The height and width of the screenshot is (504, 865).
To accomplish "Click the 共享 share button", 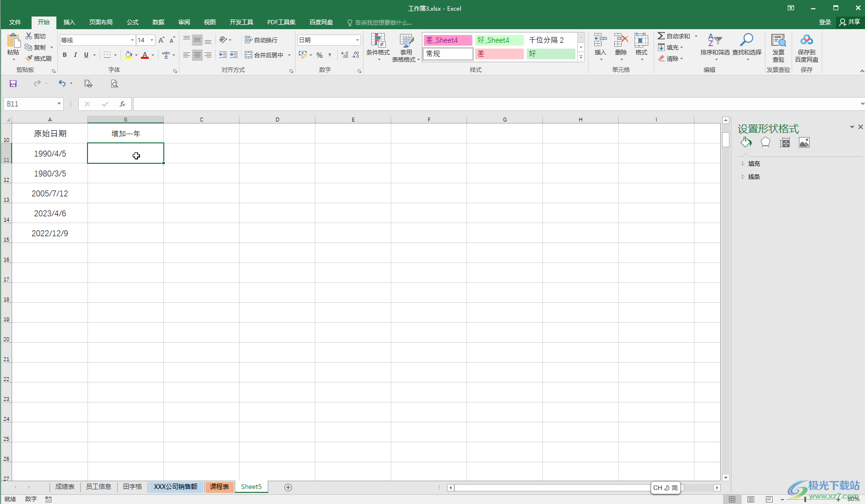I will pyautogui.click(x=850, y=22).
